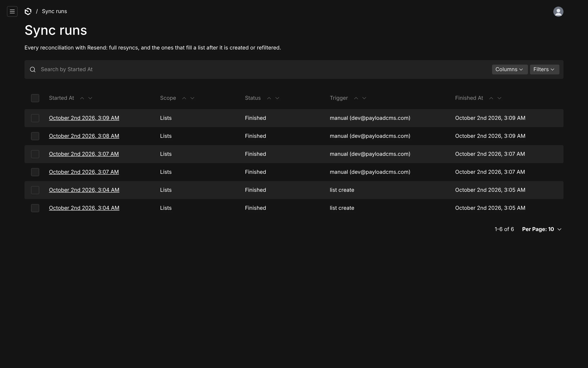Screen dimensions: 588x368
Task: Open the run started October 2nd 3:09 AM
Action: [x=84, y=118]
